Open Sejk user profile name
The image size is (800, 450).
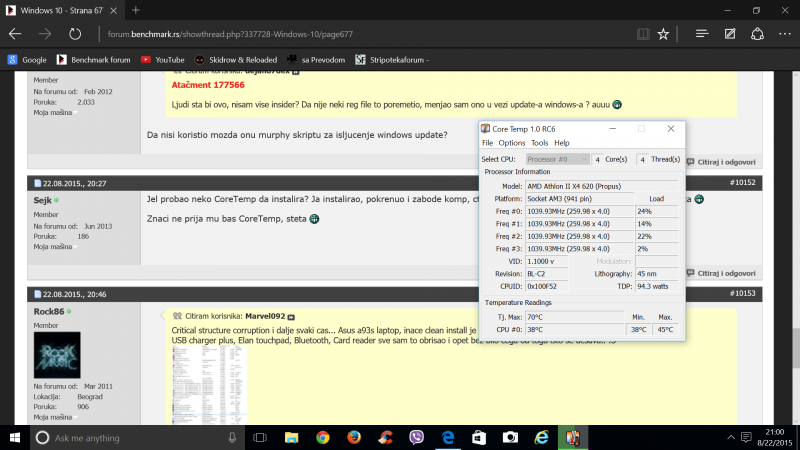43,200
